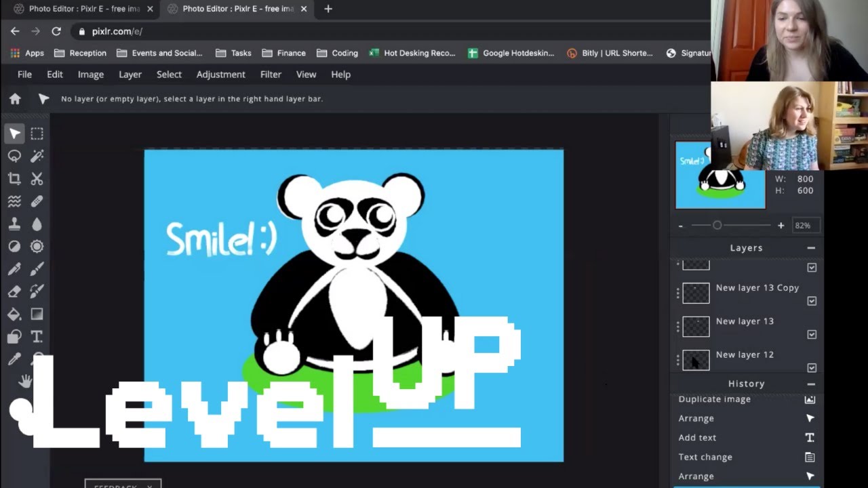Select the Eraser tool
868x488 pixels.
point(14,291)
